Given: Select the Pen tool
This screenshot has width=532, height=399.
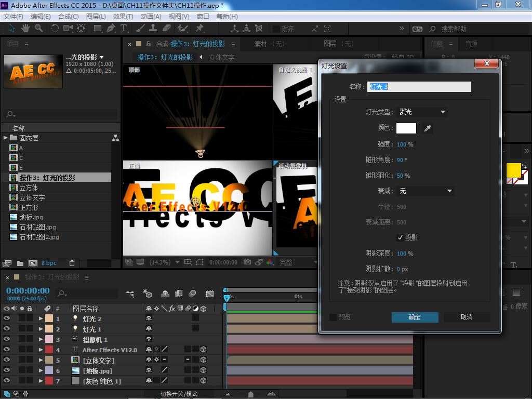Looking at the screenshot, I should (111, 29).
